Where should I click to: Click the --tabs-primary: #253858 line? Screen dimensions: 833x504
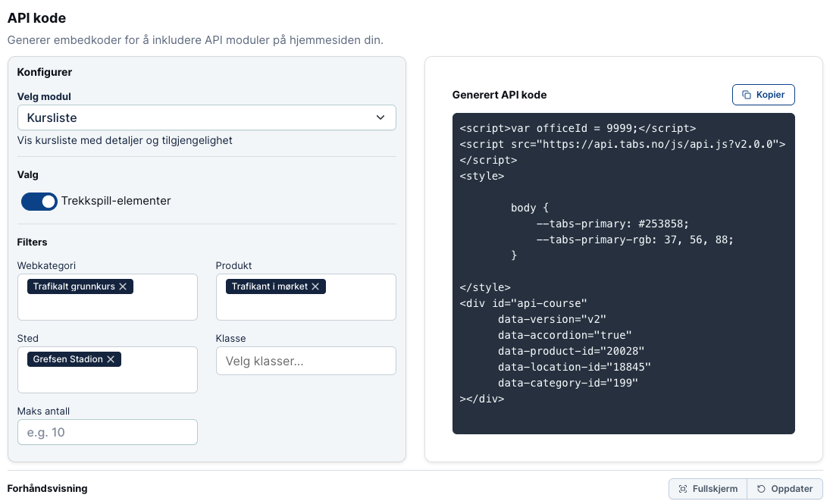(612, 224)
